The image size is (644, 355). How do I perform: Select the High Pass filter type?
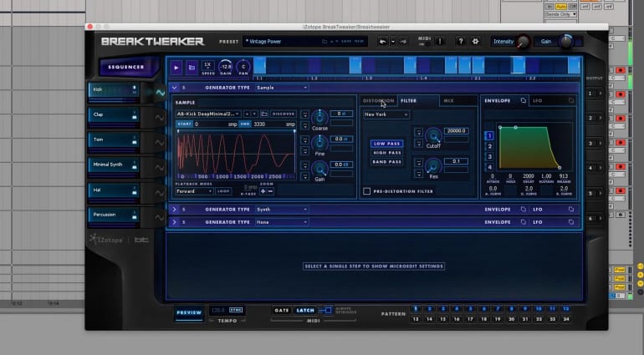tap(386, 153)
